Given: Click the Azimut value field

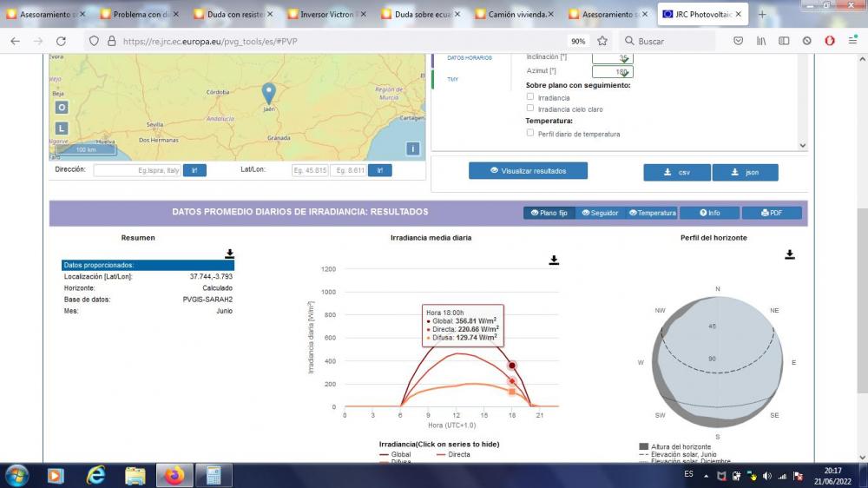Looking at the screenshot, I should [x=612, y=71].
